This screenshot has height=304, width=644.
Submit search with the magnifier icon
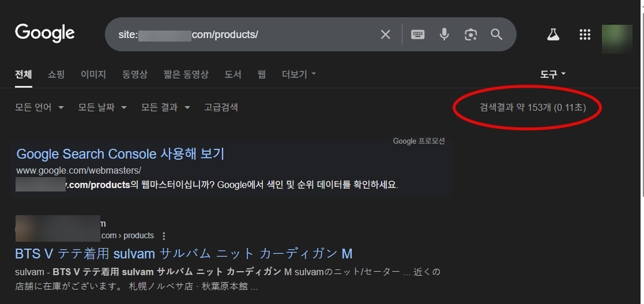[496, 35]
